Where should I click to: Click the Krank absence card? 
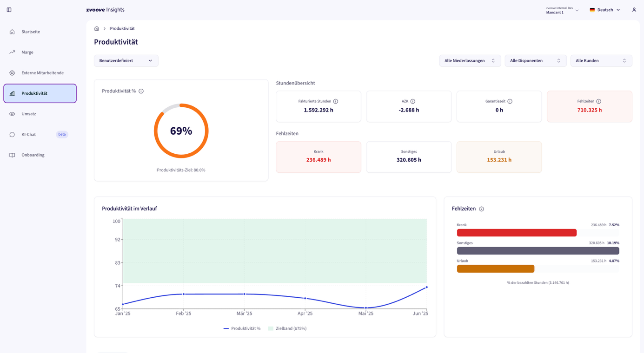pos(318,157)
